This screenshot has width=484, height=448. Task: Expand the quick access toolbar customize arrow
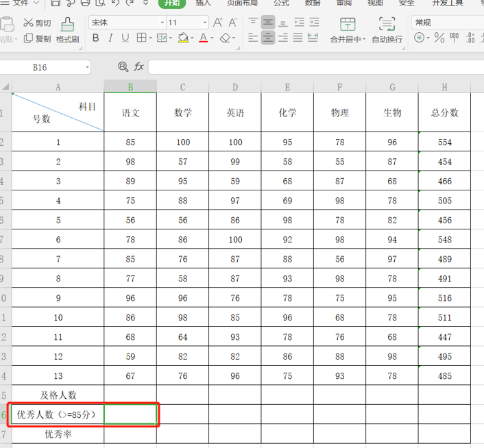pos(145,3)
